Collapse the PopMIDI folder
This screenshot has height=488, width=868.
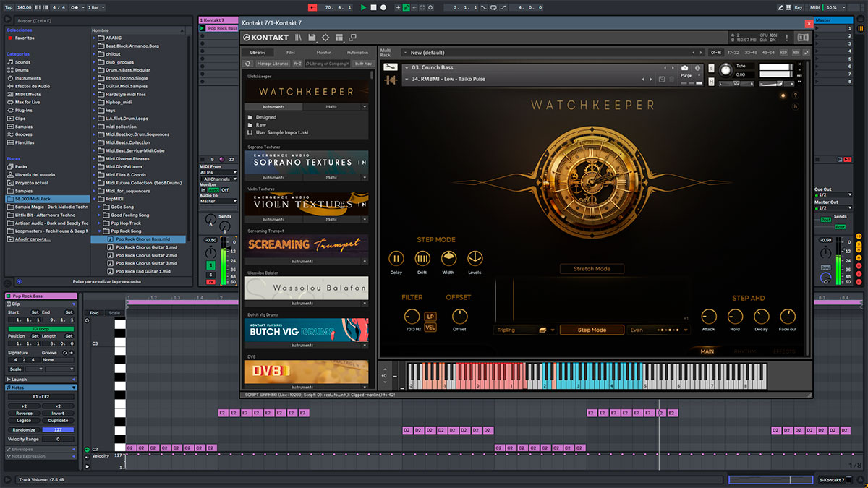click(95, 198)
